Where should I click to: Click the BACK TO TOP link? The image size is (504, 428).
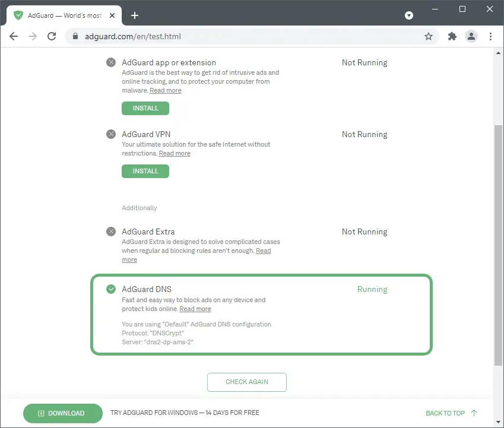(x=445, y=413)
